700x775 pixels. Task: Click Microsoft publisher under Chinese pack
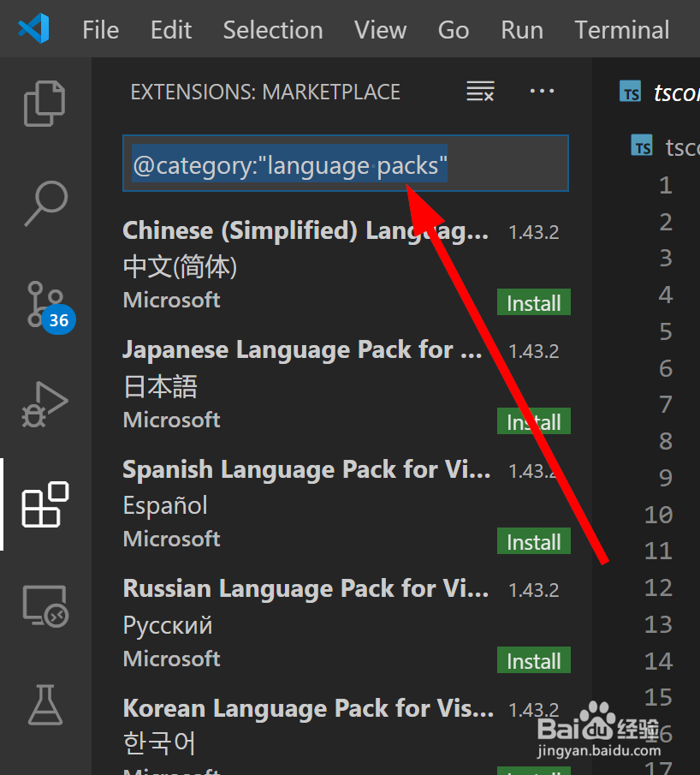pos(171,300)
